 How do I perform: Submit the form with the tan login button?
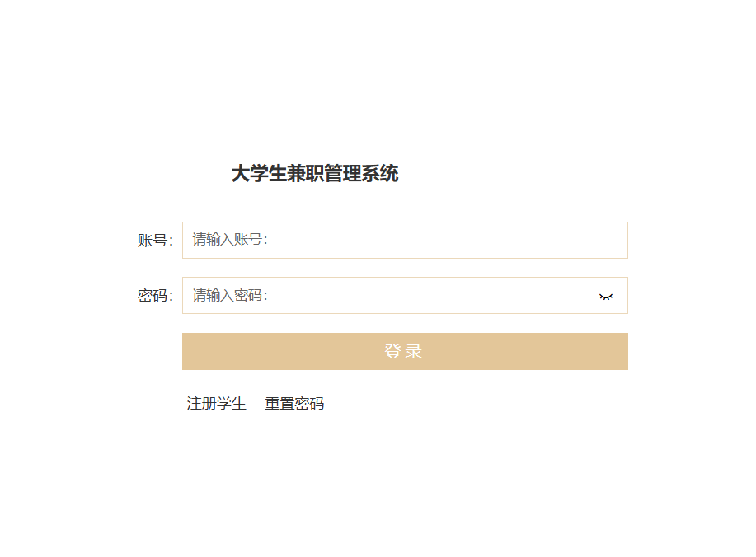point(405,352)
